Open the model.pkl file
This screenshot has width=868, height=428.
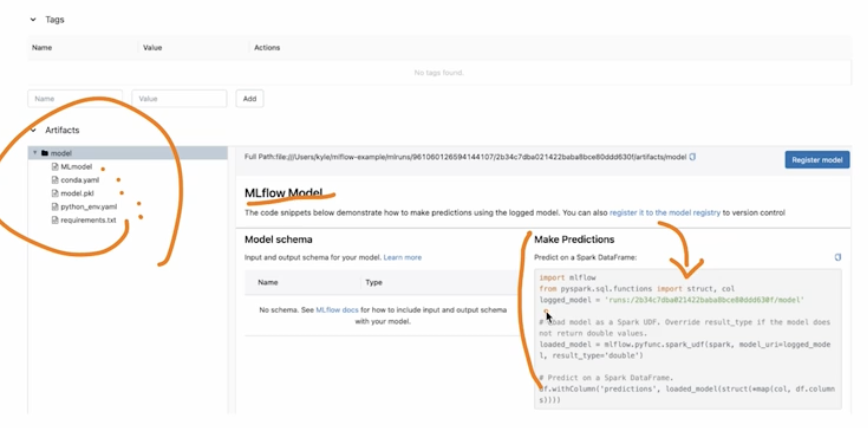[x=78, y=193]
